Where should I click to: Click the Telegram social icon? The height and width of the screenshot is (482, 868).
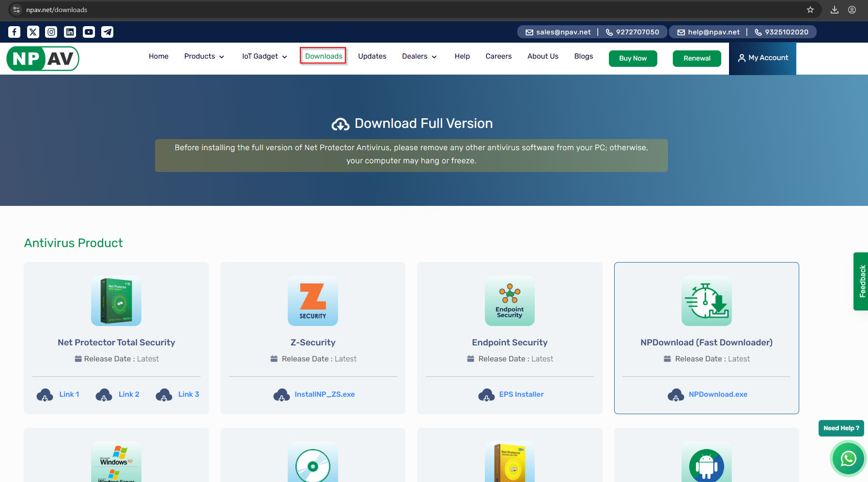pos(107,32)
